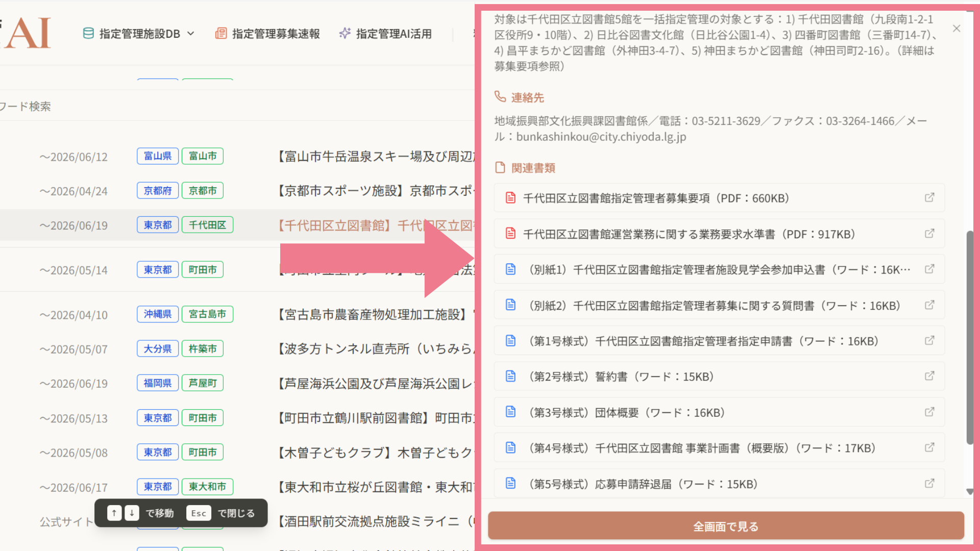Expand the 指定管理施設DB dropdown chevron
980x551 pixels.
point(191,34)
